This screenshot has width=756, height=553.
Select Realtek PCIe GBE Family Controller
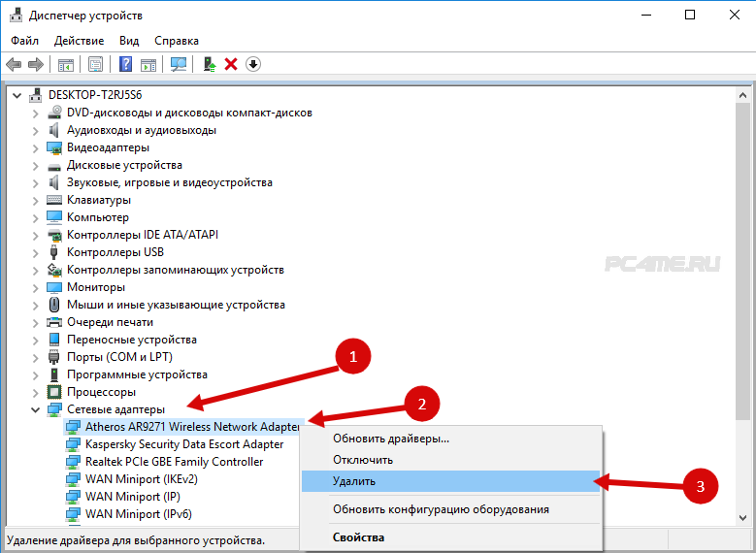[174, 462]
